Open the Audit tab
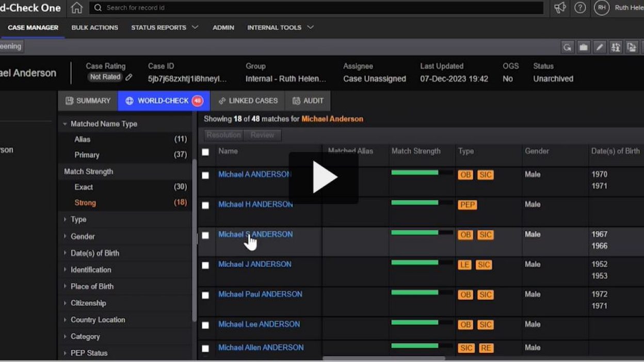Viewport: 644px width, 362px height. (x=308, y=101)
